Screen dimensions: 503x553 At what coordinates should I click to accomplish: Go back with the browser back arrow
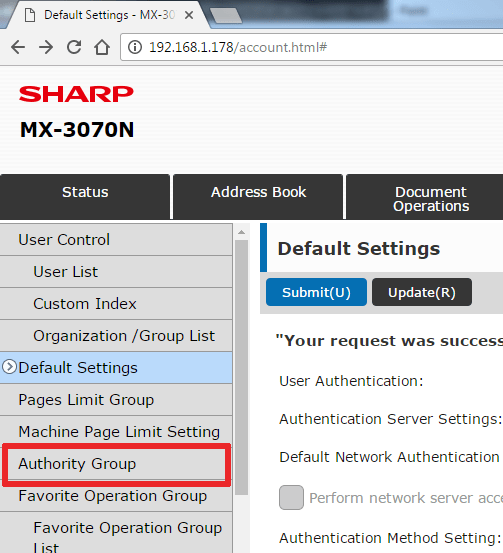[x=18, y=47]
